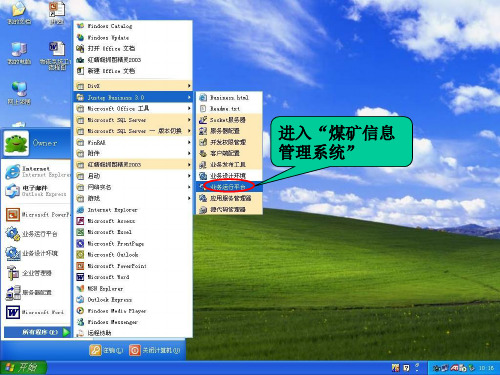Open pinned 电子邮件 Outlook Express entry

pos(37,191)
